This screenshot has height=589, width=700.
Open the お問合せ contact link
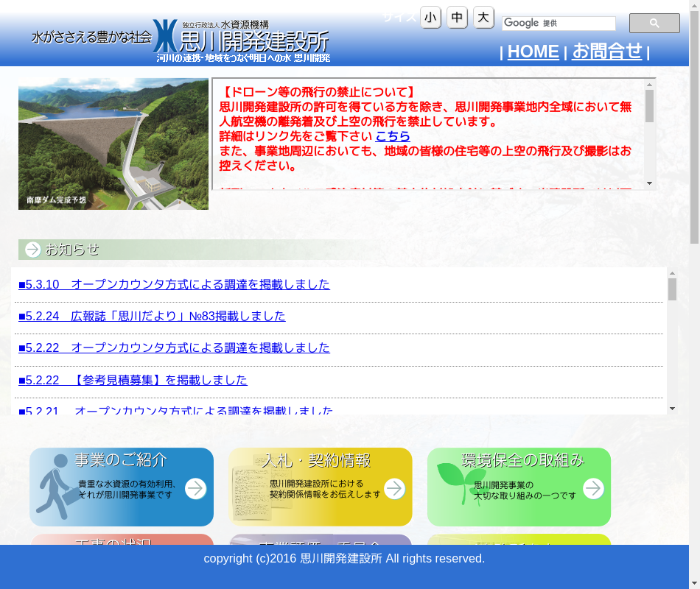(x=607, y=52)
